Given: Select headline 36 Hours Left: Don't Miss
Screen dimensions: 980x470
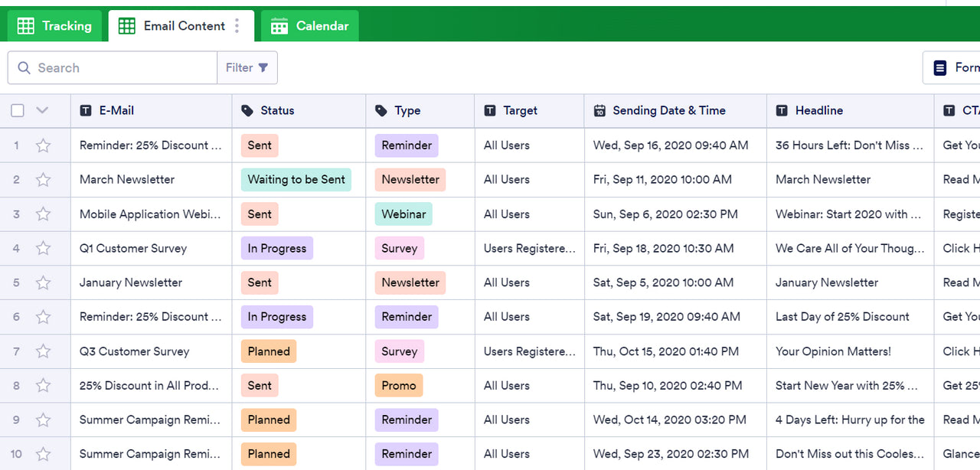Looking at the screenshot, I should [x=849, y=145].
